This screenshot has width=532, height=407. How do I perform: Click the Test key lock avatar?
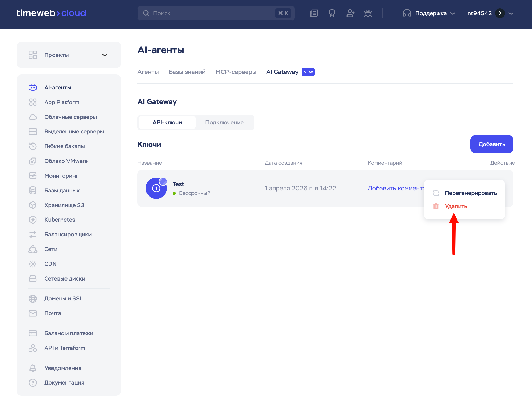tap(156, 188)
